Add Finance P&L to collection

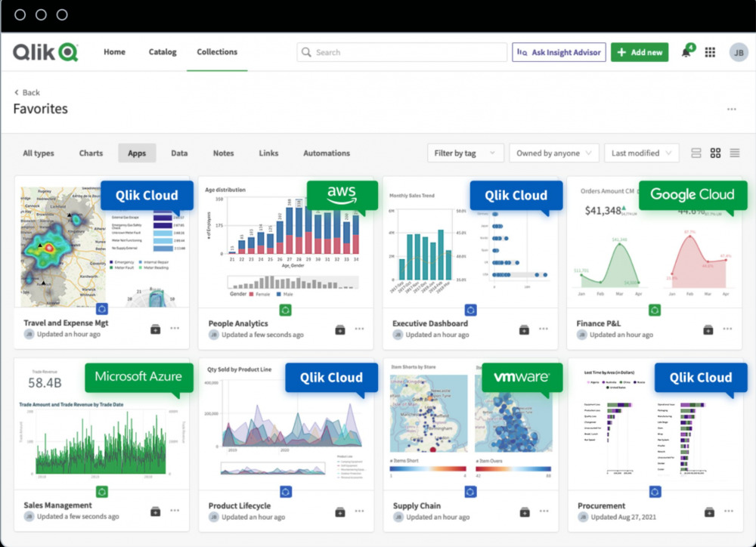coord(708,329)
